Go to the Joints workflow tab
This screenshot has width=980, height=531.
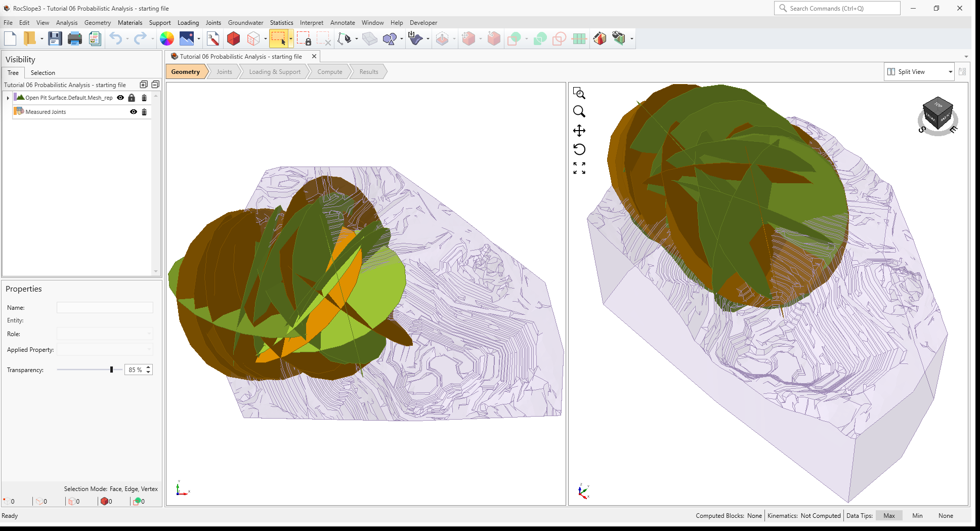pos(224,72)
